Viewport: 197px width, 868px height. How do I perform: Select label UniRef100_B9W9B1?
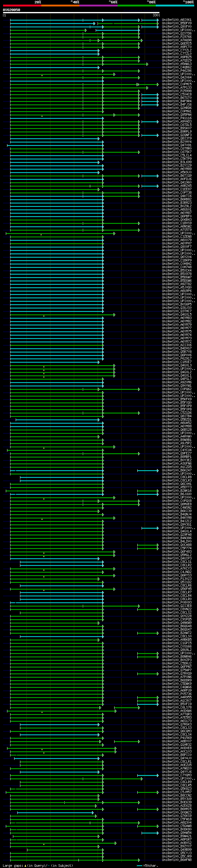[x=176, y=440]
